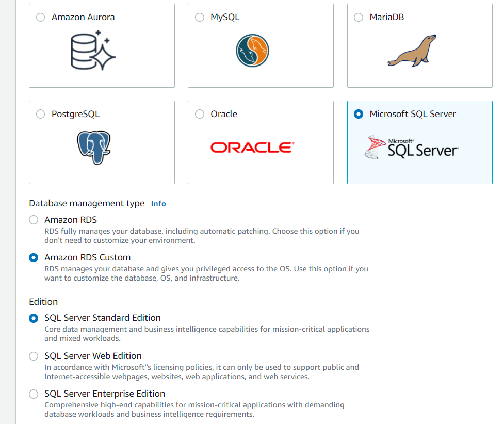Open the Database management type Info link
The height and width of the screenshot is (424, 504).
(x=158, y=204)
